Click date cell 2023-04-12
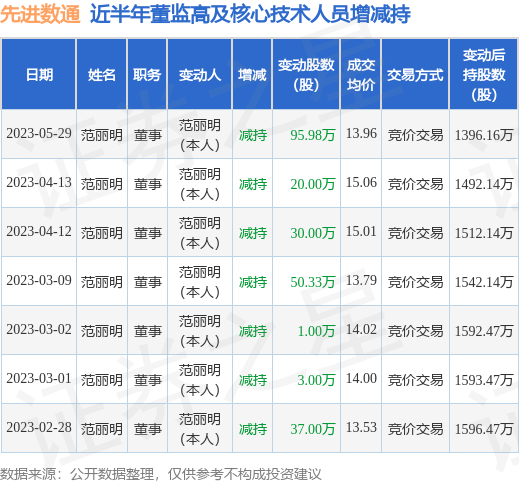519x483 pixels. pos(39,232)
